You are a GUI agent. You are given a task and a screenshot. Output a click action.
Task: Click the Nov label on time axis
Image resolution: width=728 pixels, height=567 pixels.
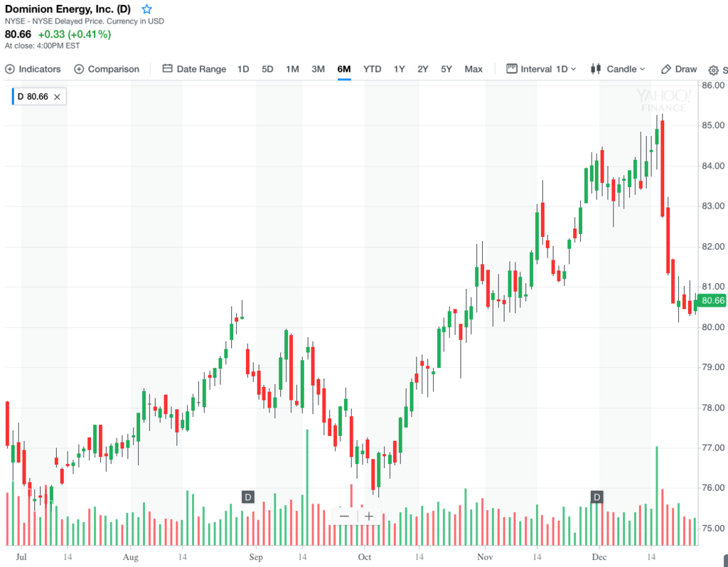(485, 557)
